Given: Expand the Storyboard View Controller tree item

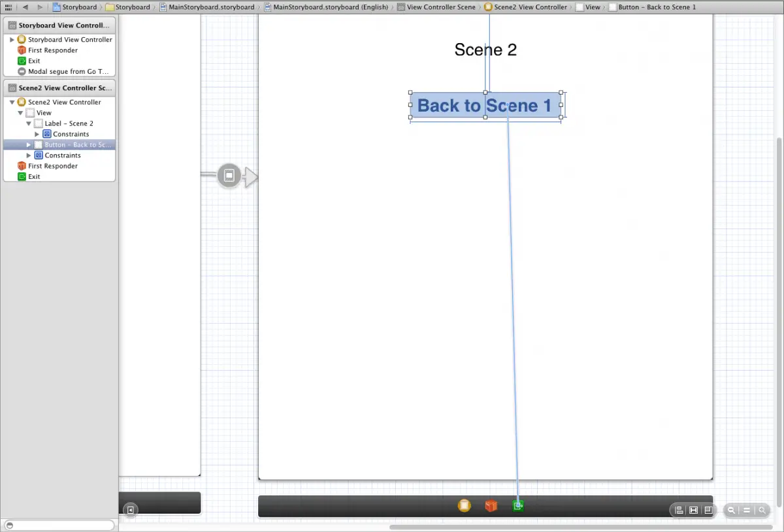Looking at the screenshot, I should (x=12, y=40).
